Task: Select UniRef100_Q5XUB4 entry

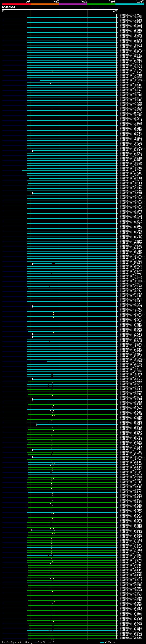Action: pyautogui.click(x=131, y=578)
